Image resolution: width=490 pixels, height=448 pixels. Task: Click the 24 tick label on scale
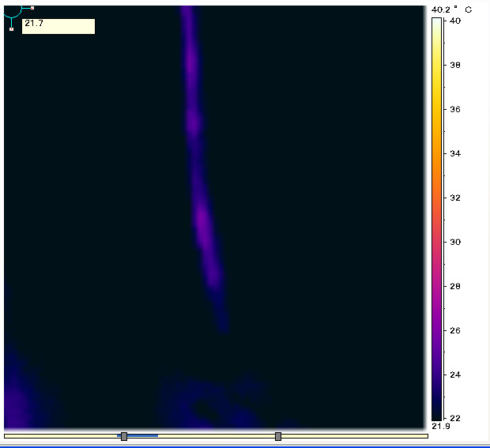[455, 375]
